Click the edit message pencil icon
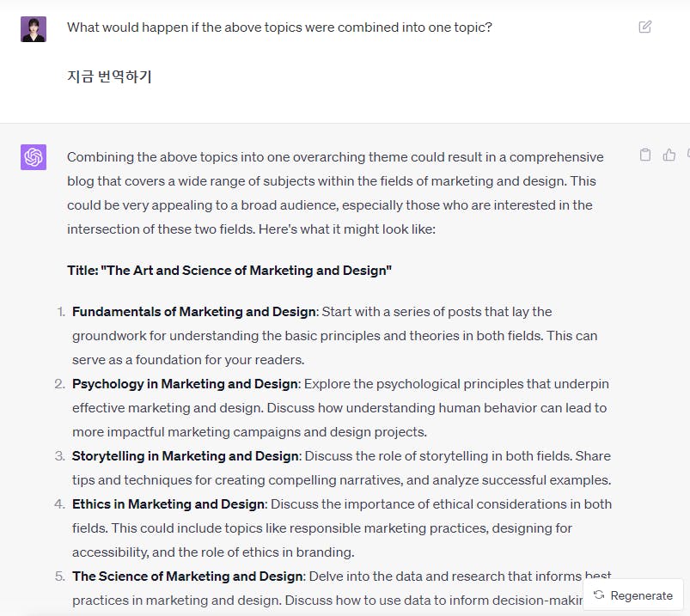Viewport: 690px width, 616px height. click(x=645, y=27)
